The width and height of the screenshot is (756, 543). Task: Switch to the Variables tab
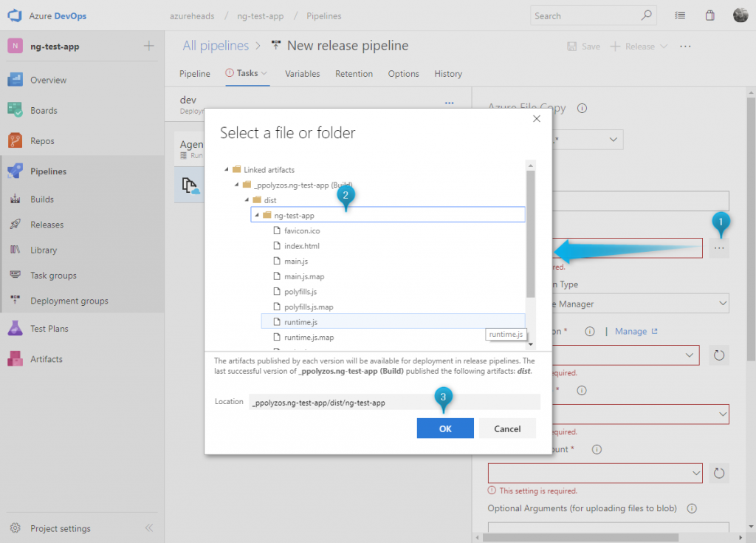pos(302,74)
